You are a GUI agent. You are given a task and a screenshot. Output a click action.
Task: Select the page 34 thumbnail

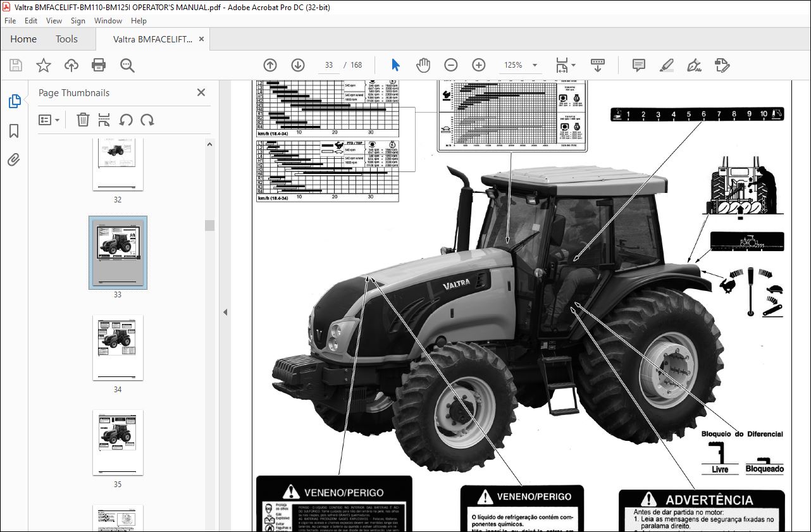(118, 348)
